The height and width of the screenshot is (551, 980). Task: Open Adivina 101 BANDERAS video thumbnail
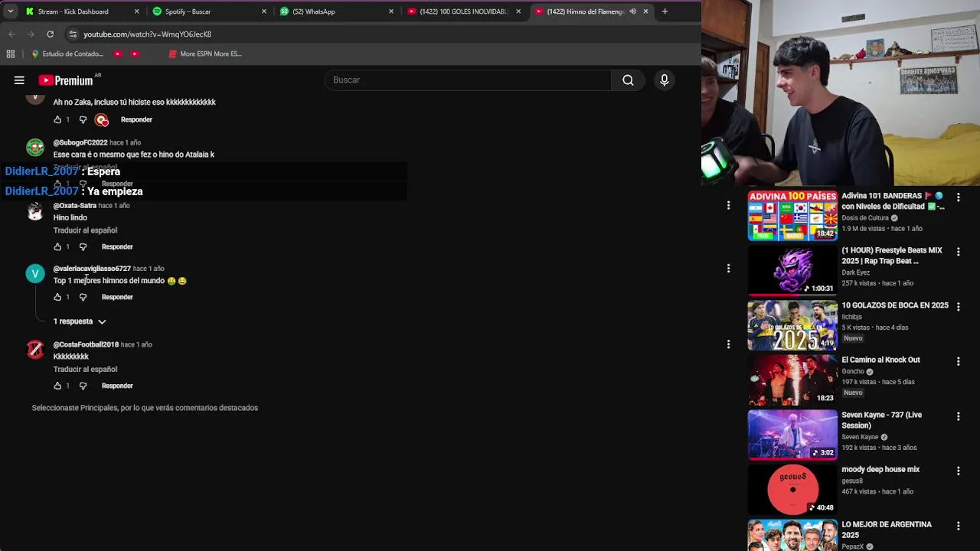click(792, 216)
